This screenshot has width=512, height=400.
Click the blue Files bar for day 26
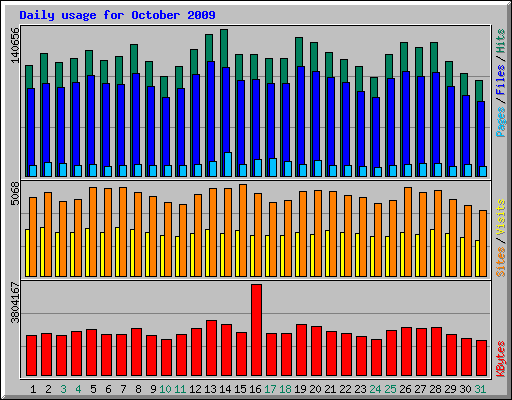coord(406,118)
